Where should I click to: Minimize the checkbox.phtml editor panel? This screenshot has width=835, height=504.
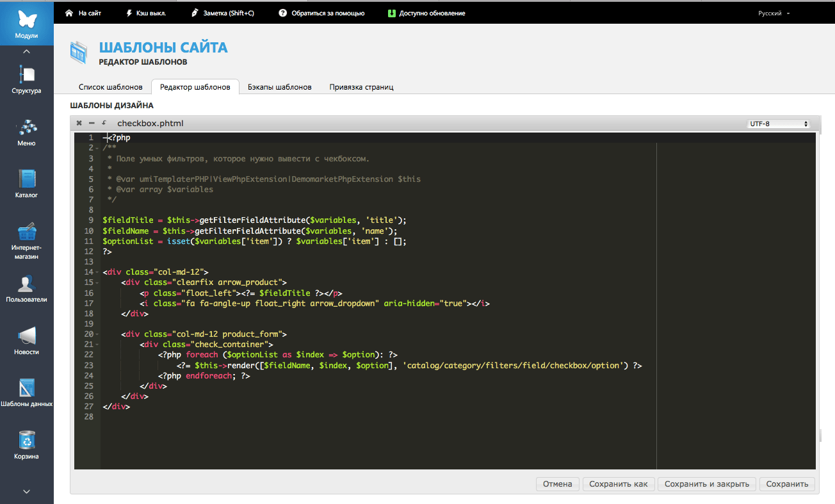(92, 123)
